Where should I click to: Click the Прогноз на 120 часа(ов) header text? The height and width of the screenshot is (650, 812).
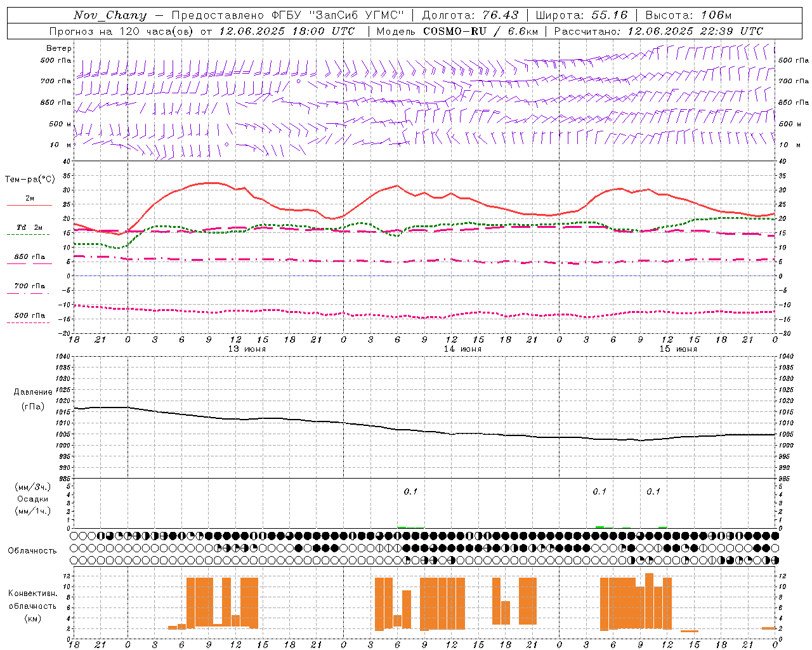tap(122, 31)
